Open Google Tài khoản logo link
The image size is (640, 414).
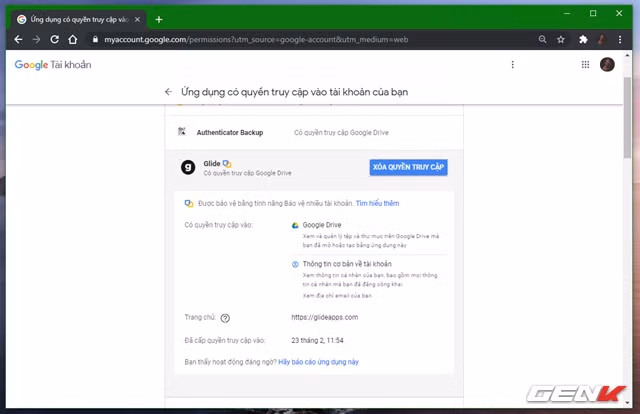53,65
